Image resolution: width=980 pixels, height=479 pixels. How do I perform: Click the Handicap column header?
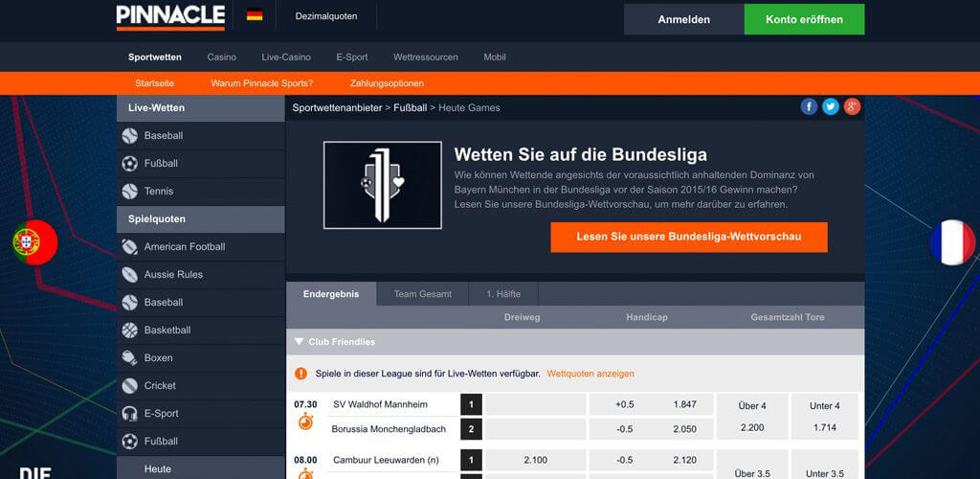pyautogui.click(x=647, y=317)
